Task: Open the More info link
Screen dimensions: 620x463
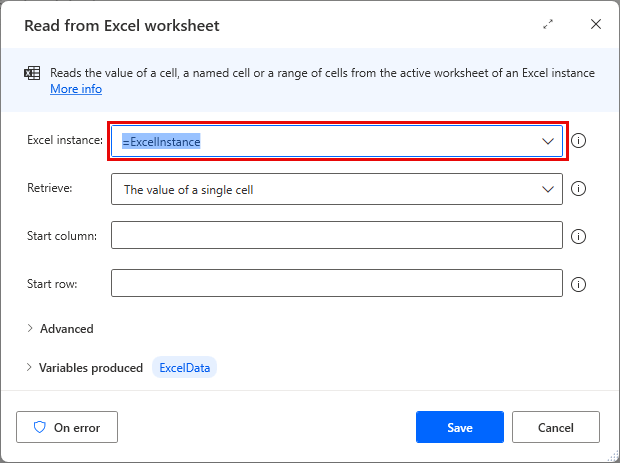Action: [x=76, y=89]
